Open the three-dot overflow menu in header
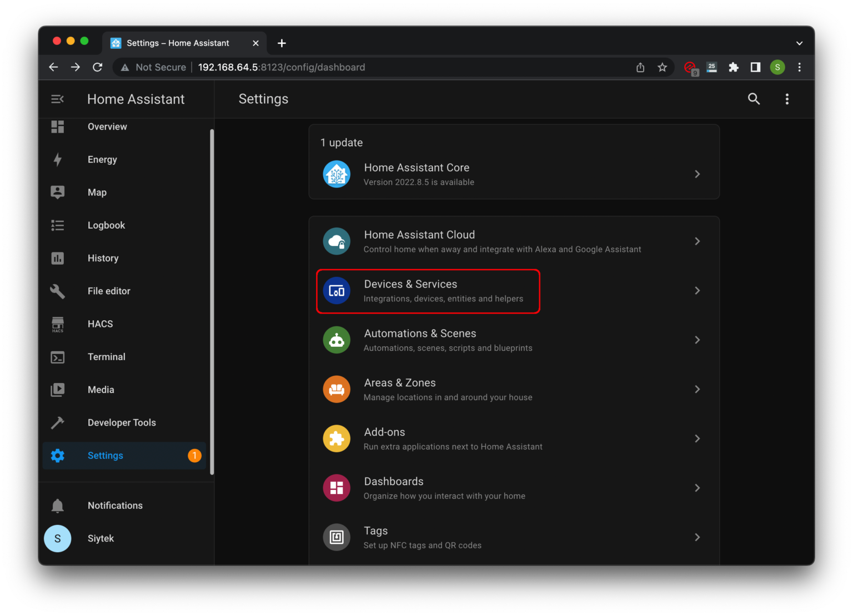 coord(787,99)
